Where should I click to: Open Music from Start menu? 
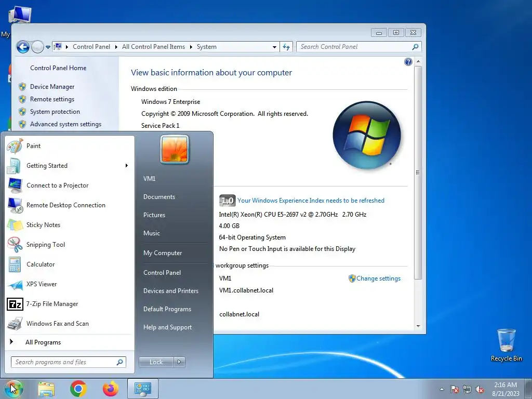pos(151,233)
